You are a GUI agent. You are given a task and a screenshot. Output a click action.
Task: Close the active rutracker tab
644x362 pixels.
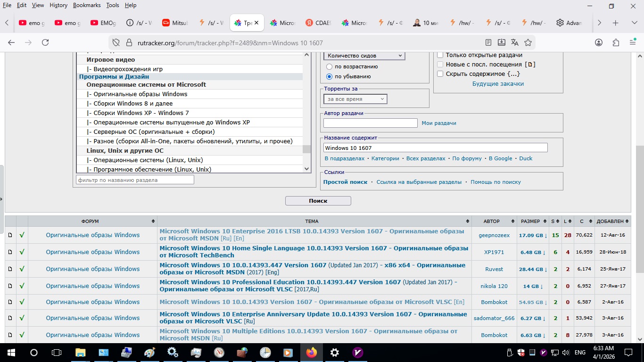click(x=257, y=23)
